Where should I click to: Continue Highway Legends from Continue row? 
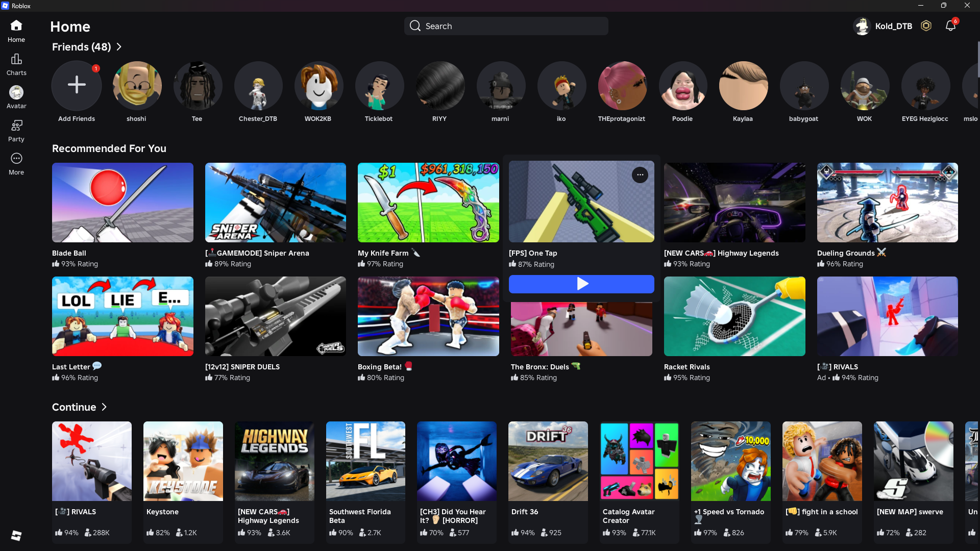click(x=275, y=461)
